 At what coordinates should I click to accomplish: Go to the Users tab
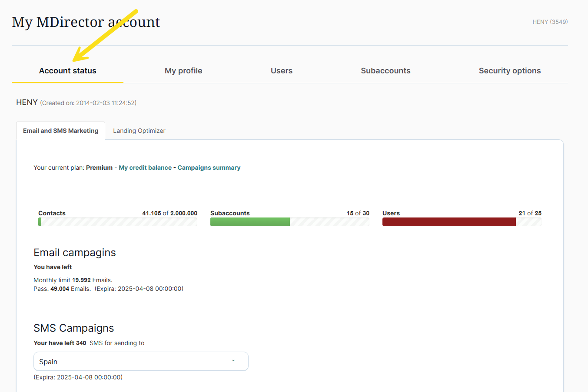[x=282, y=71]
